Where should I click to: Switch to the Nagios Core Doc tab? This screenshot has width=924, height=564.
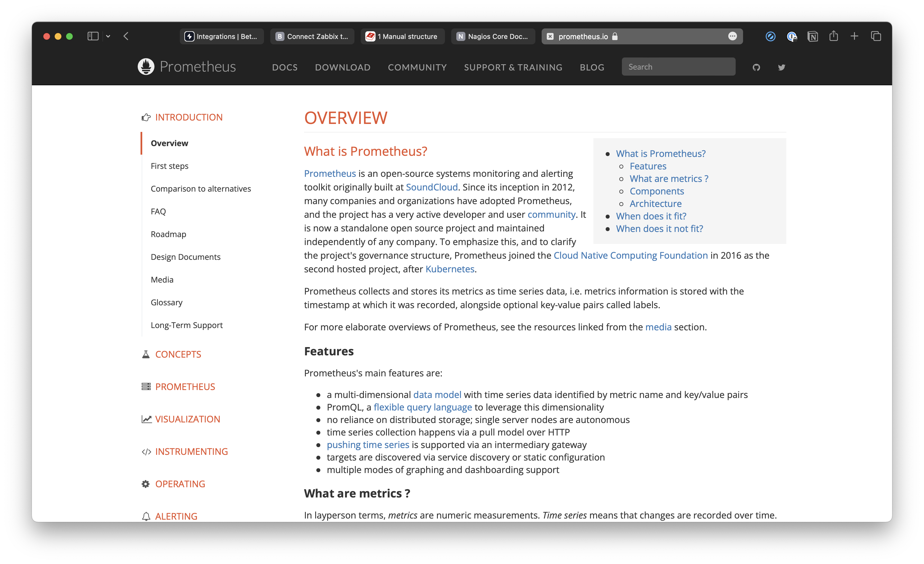(x=493, y=36)
